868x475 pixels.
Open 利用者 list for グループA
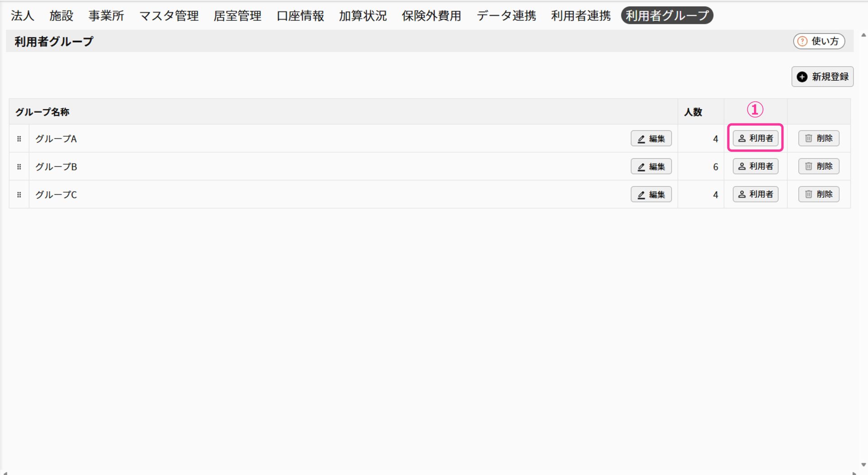755,138
